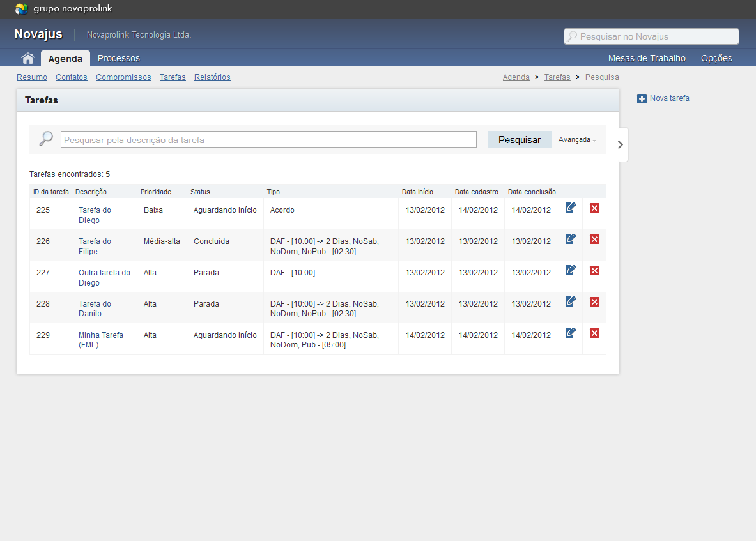The image size is (756, 541).
Task: Remove task 228 via red delete icon
Action: [x=594, y=301]
